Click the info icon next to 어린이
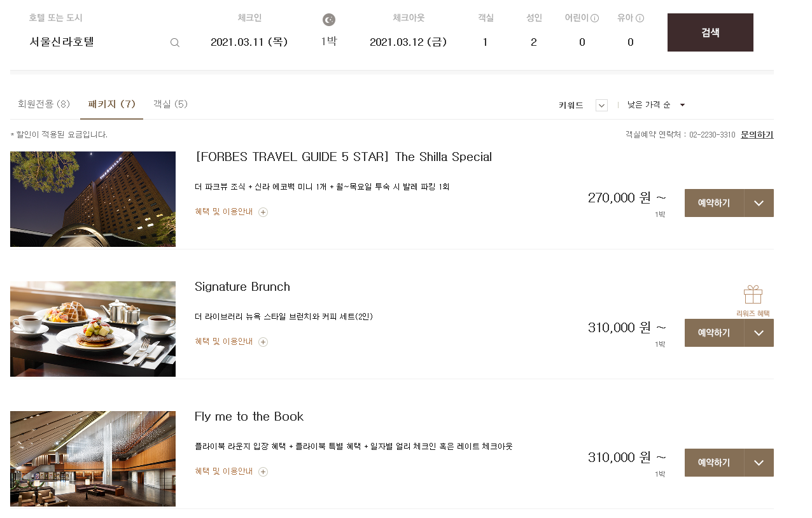The image size is (812, 518). coord(594,18)
